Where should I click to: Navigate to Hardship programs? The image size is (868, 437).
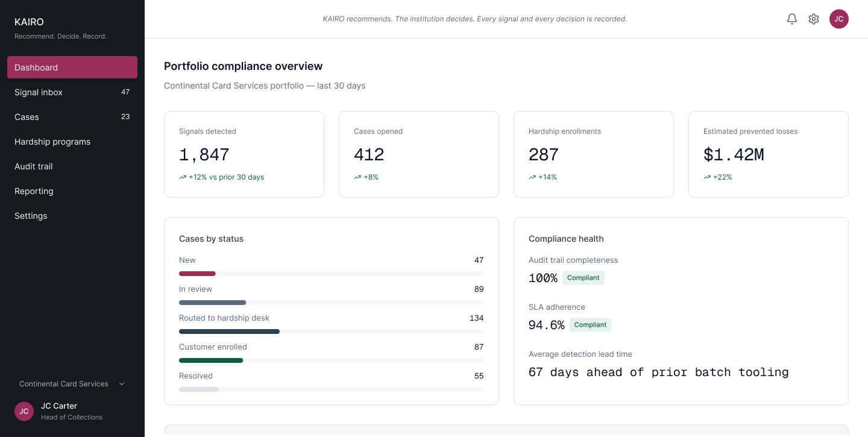coord(72,142)
